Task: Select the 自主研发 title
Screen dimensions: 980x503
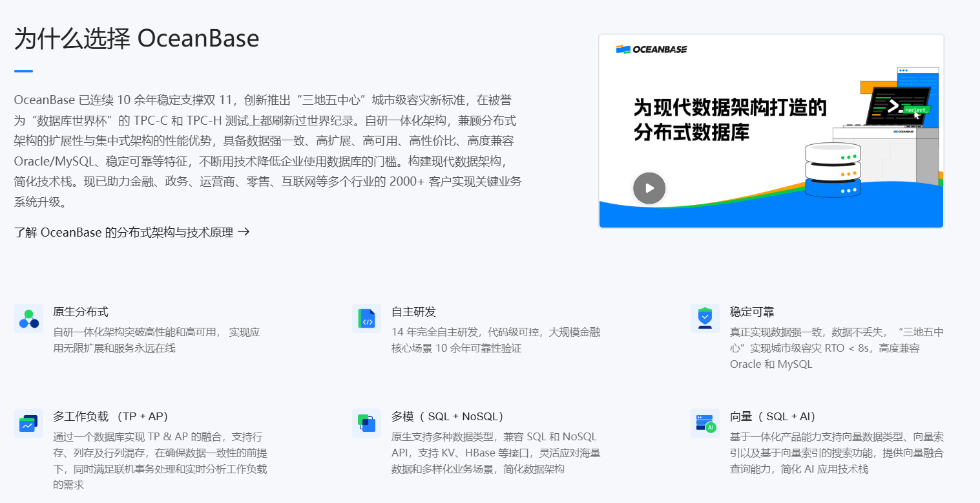Action: tap(413, 312)
